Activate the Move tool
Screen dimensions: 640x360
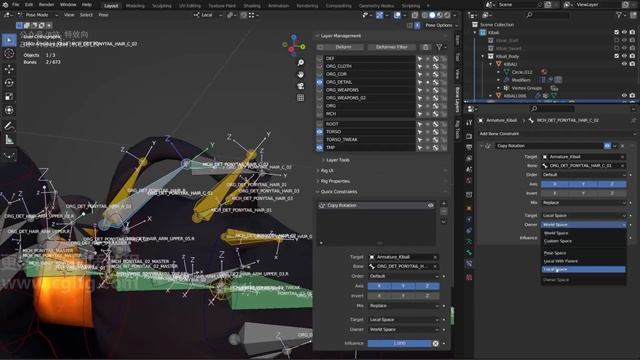[9, 69]
